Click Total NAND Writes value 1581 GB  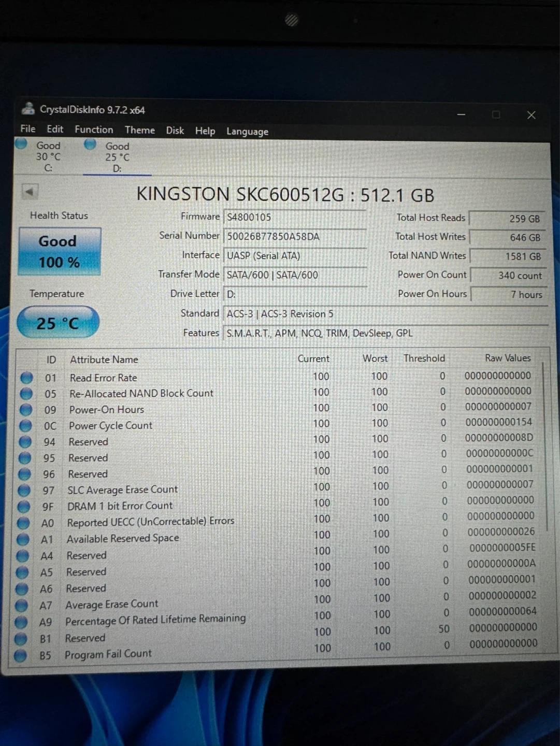pos(508,256)
